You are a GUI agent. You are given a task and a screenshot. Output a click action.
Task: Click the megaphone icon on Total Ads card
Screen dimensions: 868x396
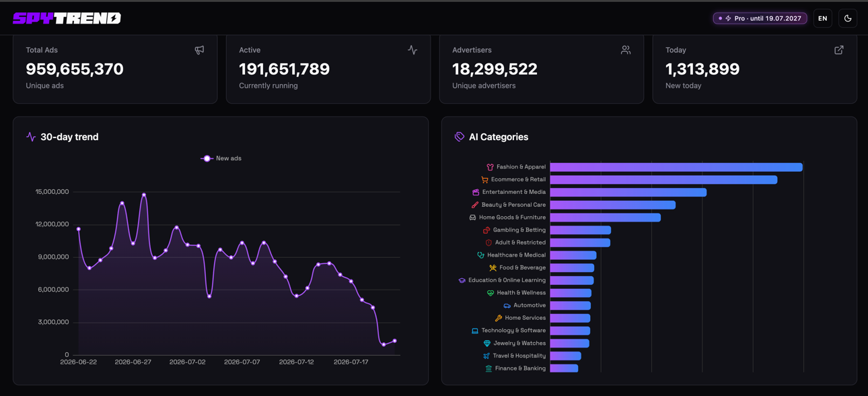point(199,50)
